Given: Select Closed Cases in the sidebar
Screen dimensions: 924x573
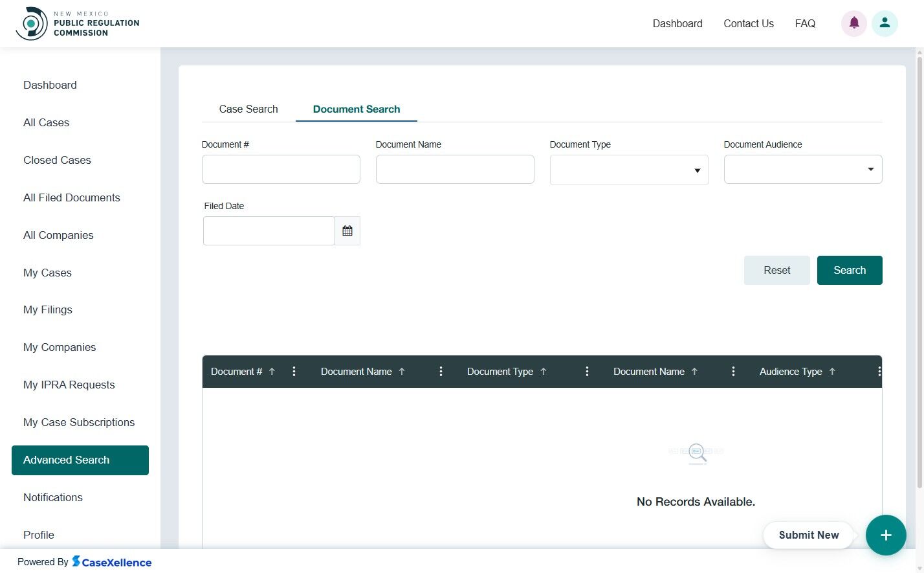Looking at the screenshot, I should [x=57, y=160].
